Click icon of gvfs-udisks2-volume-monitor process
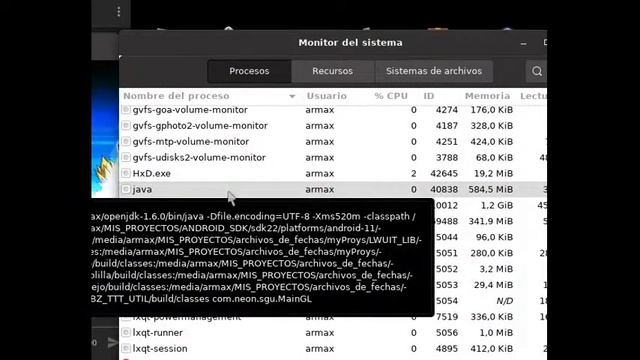The width and height of the screenshot is (640, 360). click(x=126, y=157)
